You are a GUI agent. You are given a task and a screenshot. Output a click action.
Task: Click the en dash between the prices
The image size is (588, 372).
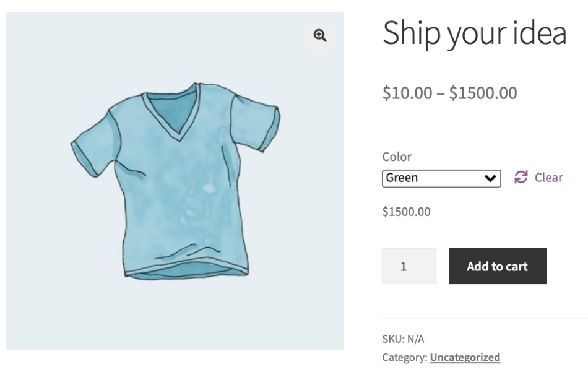(x=441, y=93)
